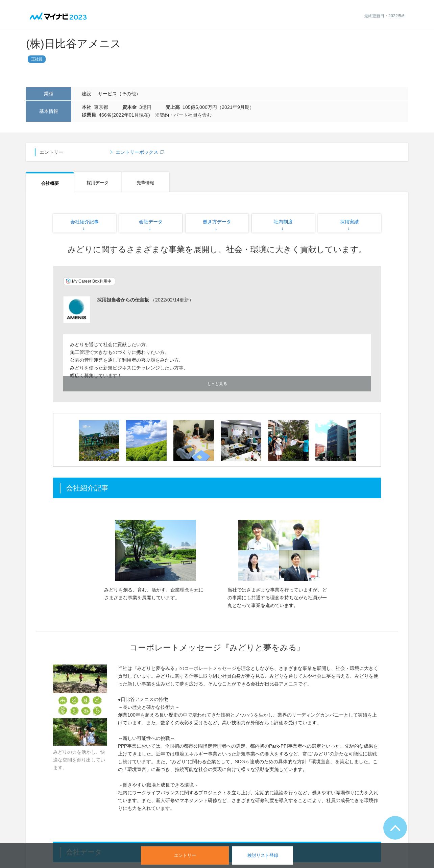Open the meeting at table thumbnail

coord(194,440)
